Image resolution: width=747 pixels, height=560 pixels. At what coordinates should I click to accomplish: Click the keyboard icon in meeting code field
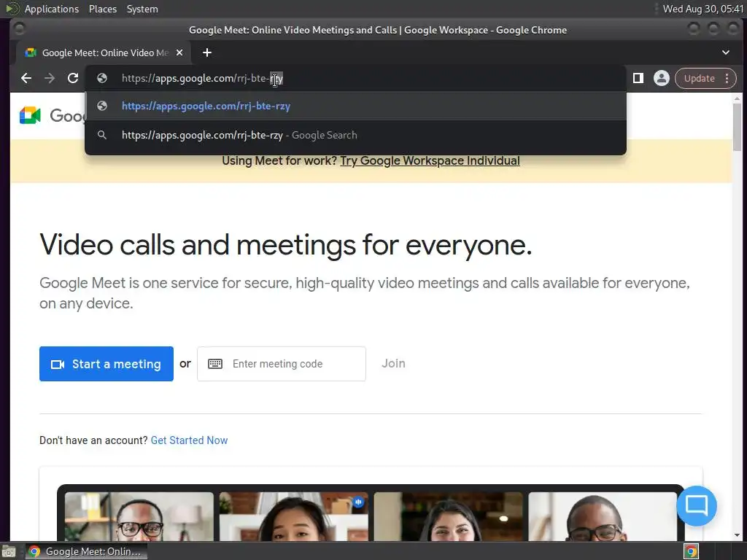click(215, 364)
